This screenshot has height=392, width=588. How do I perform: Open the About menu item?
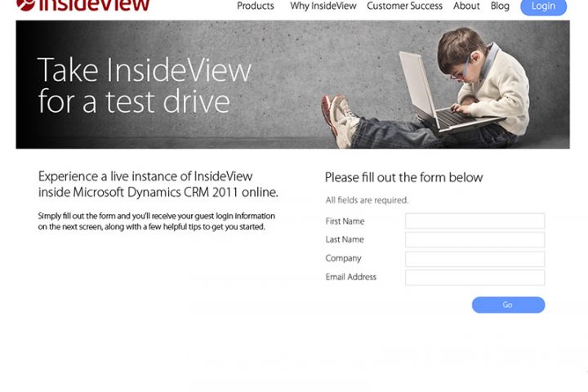[466, 6]
